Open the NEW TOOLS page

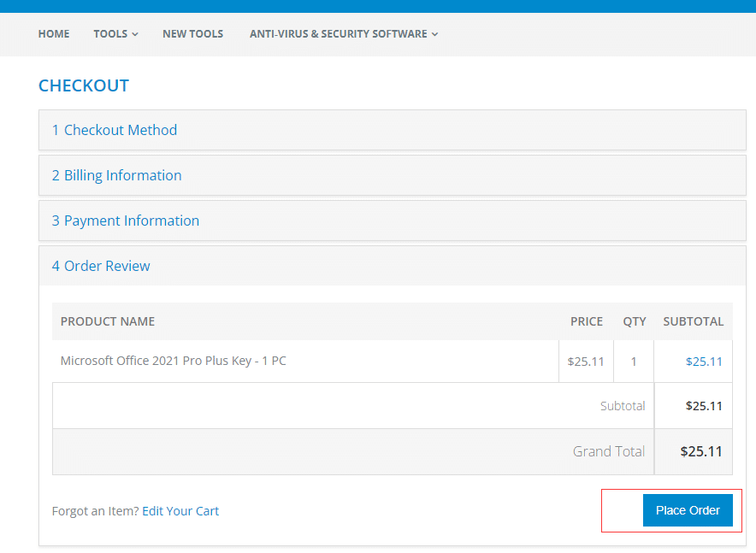coord(193,33)
